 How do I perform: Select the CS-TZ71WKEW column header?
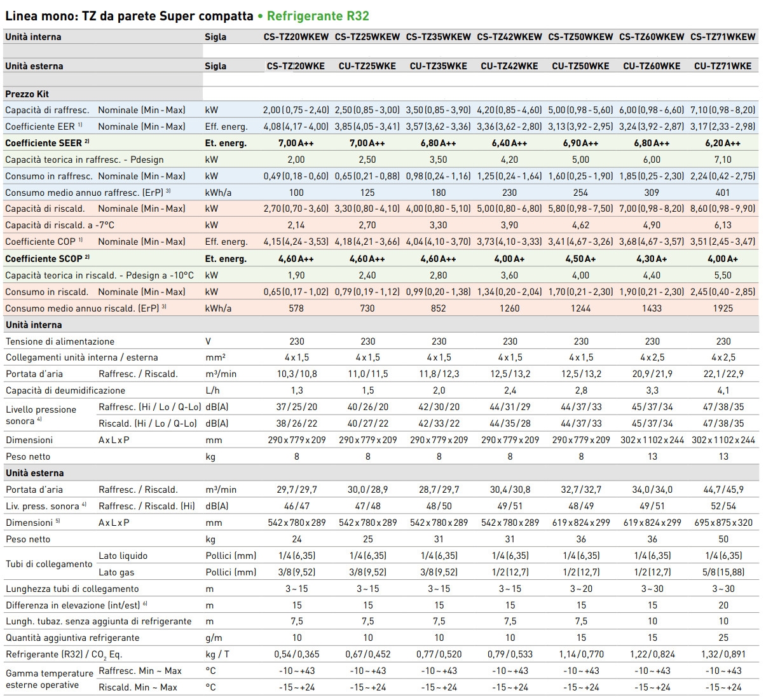[723, 37]
